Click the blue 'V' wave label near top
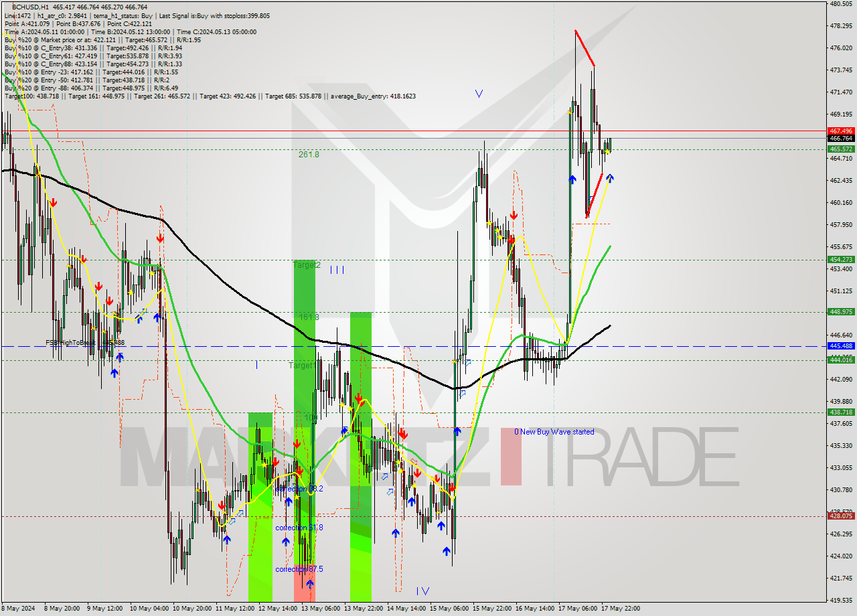This screenshot has height=616, width=857. [x=479, y=94]
